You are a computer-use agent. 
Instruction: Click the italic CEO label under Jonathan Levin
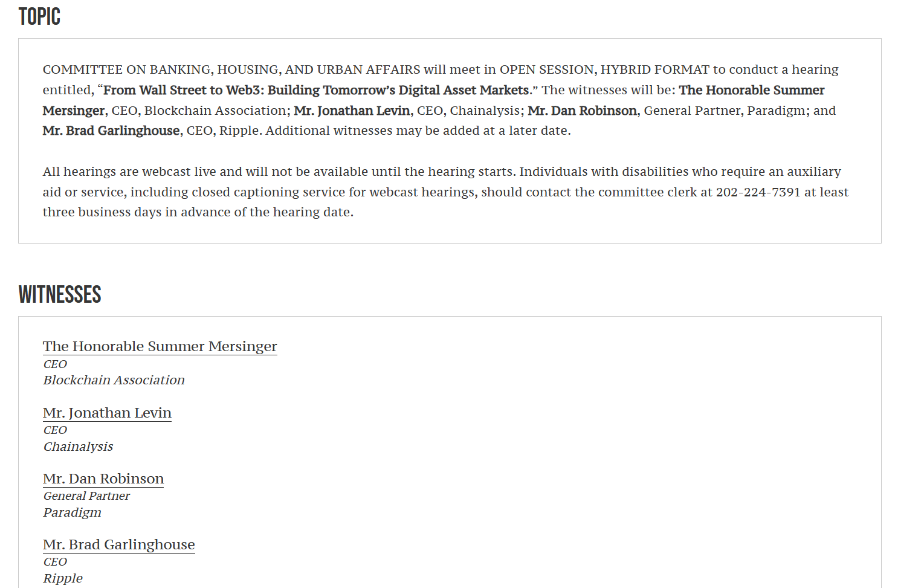[x=55, y=430]
